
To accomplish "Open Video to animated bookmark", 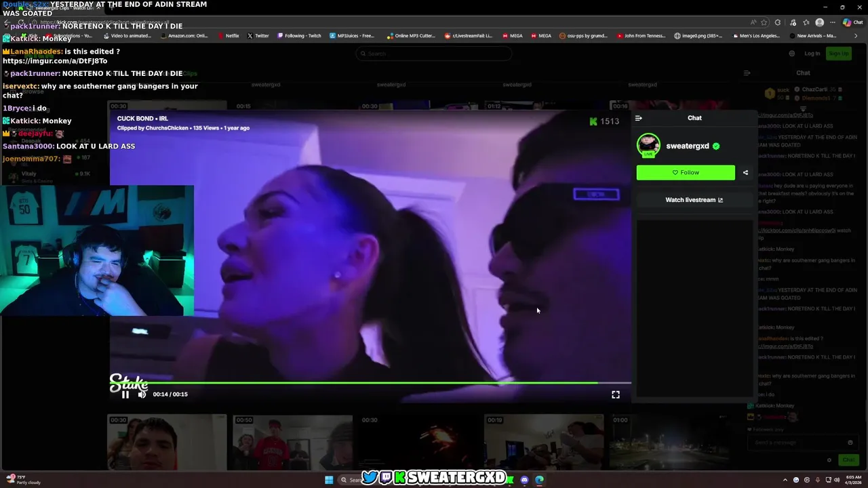I will (127, 36).
